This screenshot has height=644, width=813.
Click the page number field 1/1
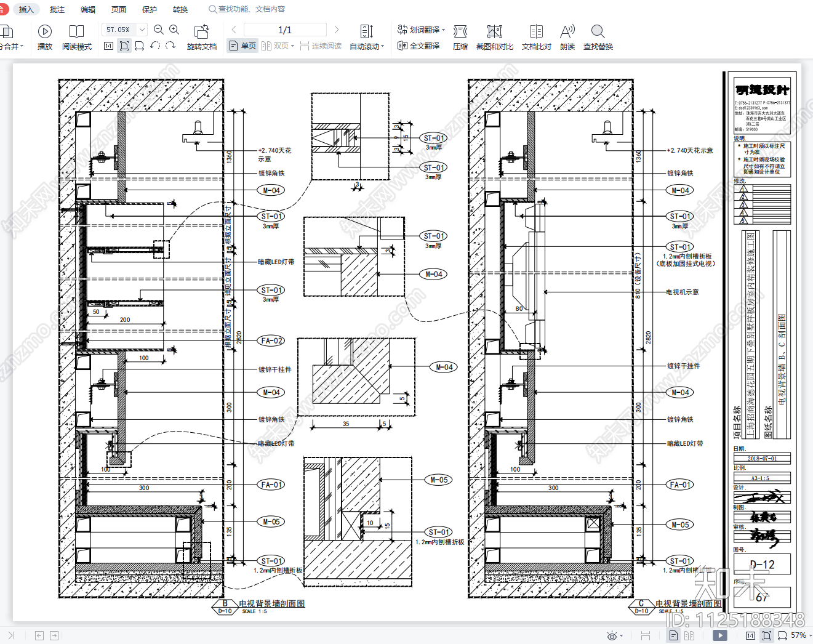(285, 30)
